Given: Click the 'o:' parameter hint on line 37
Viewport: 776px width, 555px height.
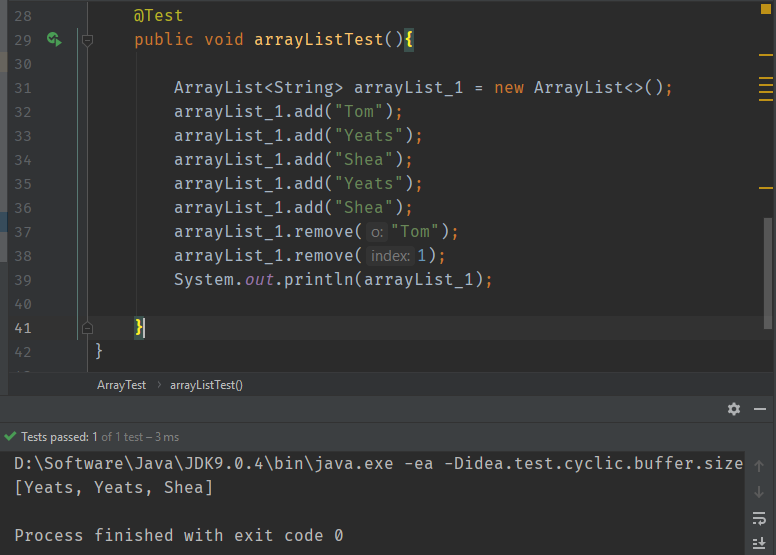Looking at the screenshot, I should click(x=377, y=232).
